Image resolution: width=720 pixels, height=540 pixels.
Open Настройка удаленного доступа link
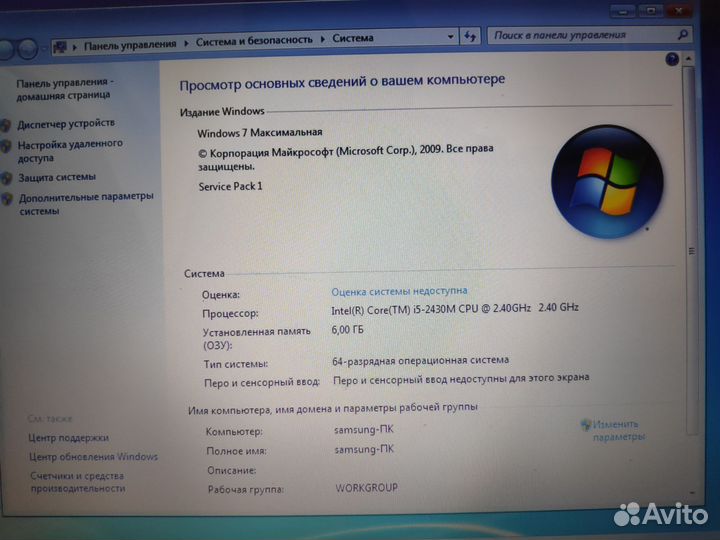click(70, 151)
